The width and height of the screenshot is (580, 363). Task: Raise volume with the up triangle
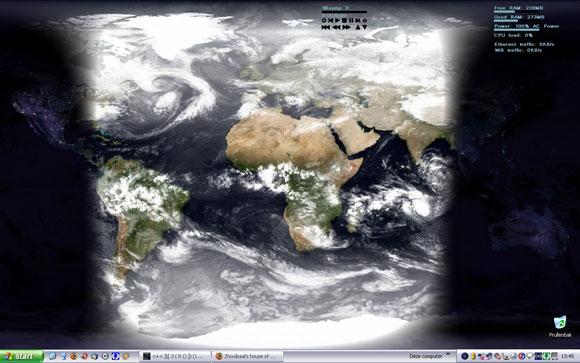point(358,27)
